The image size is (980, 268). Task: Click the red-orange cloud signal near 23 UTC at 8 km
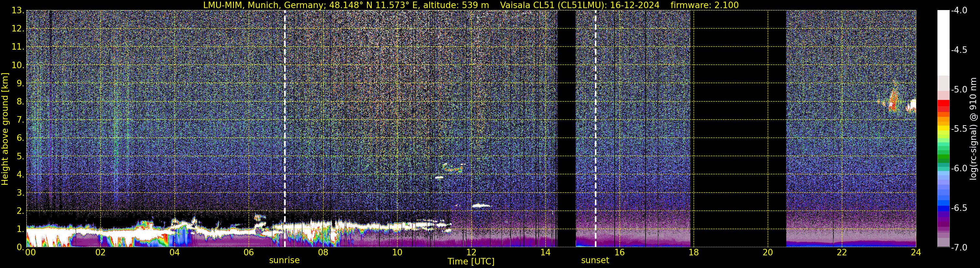[894, 101]
